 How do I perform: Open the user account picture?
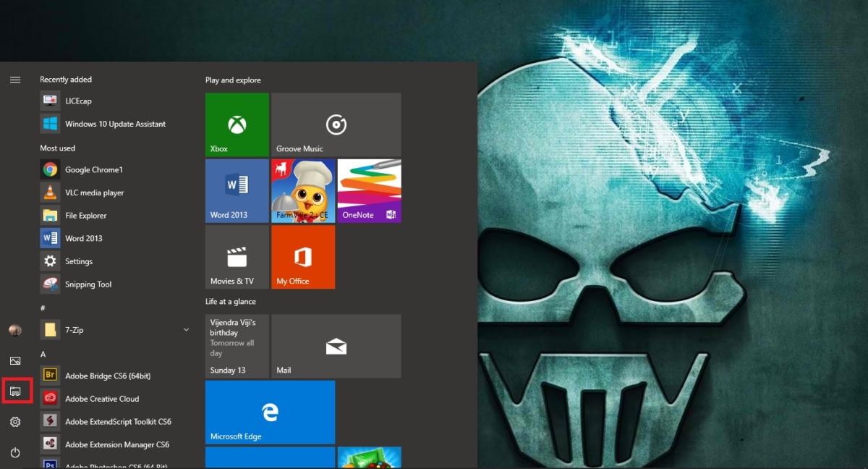(x=15, y=330)
